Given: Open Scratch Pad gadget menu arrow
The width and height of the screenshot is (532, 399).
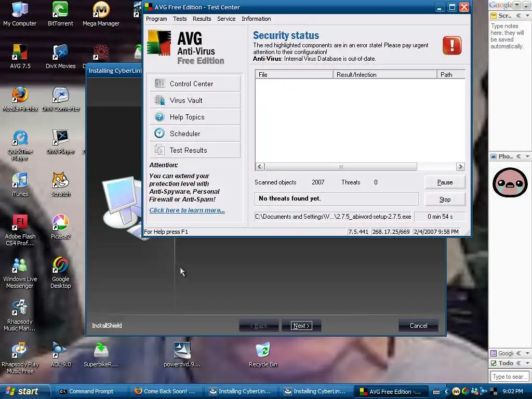Looking at the screenshot, I should point(527,16).
